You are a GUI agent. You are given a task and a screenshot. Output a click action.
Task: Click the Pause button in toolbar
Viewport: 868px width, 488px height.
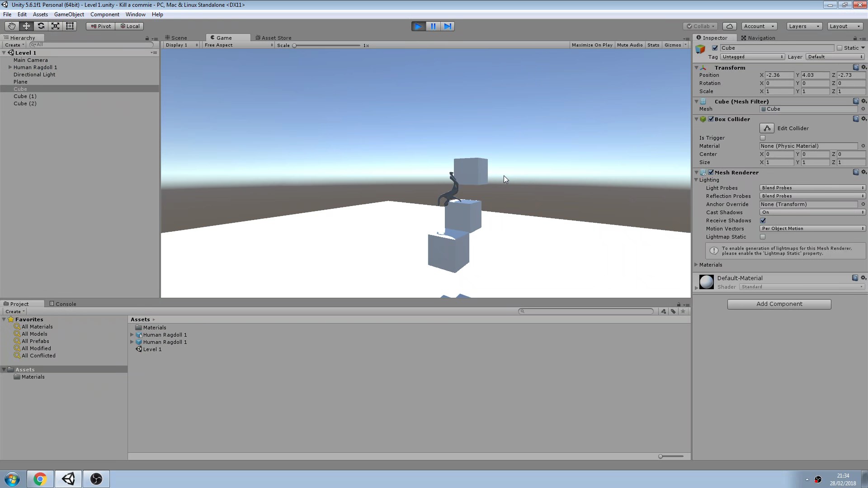(x=432, y=26)
